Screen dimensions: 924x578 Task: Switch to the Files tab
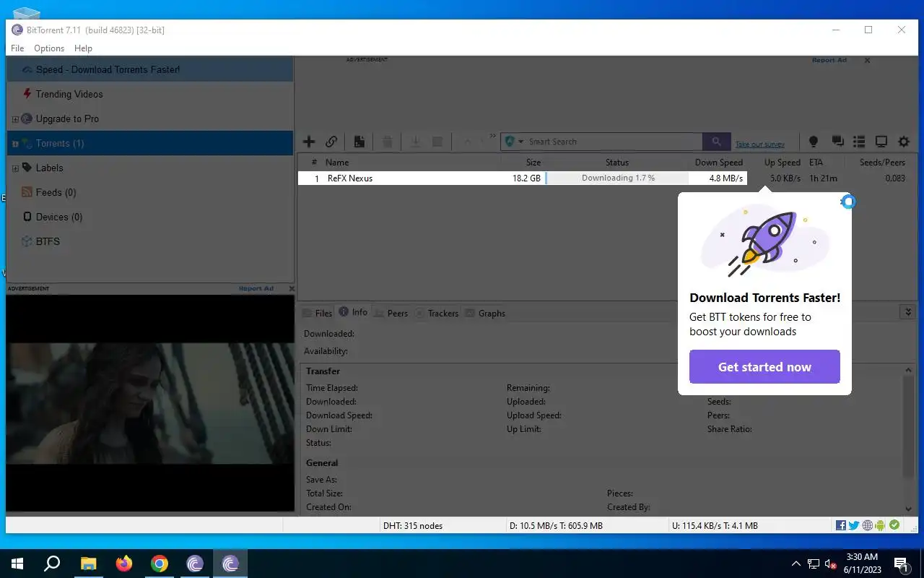[317, 313]
